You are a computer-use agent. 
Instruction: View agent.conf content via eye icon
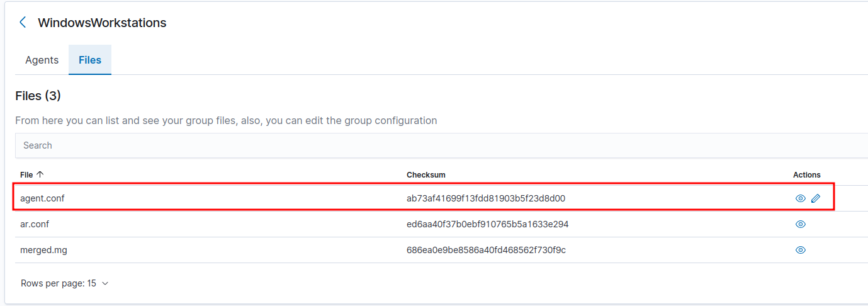[801, 198]
